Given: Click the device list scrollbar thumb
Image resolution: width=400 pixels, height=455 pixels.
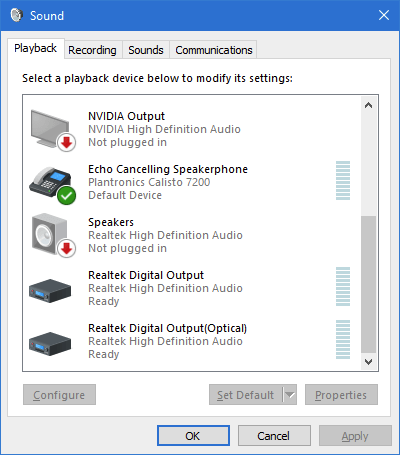Looking at the screenshot, I should tap(368, 284).
